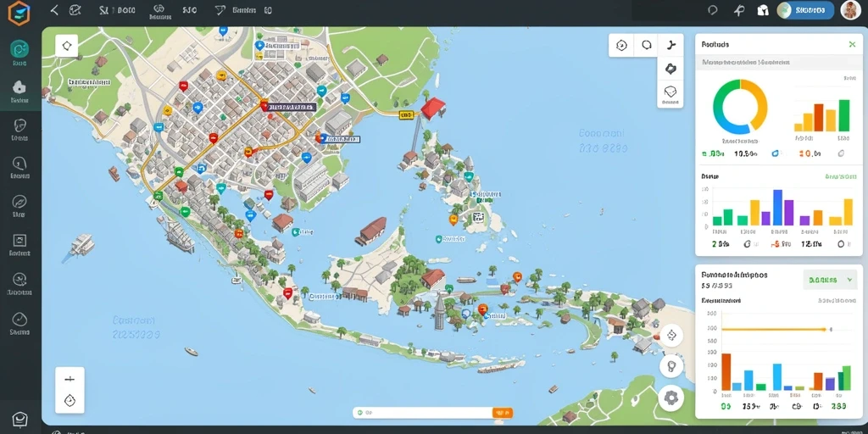Click the zoom in plus button on map
This screenshot has height=434, width=868.
[70, 379]
